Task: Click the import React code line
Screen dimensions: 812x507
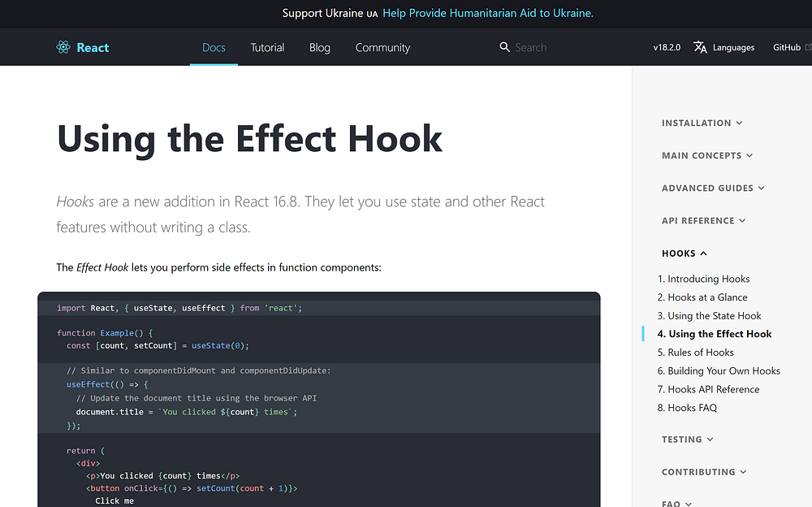Action: (179, 308)
